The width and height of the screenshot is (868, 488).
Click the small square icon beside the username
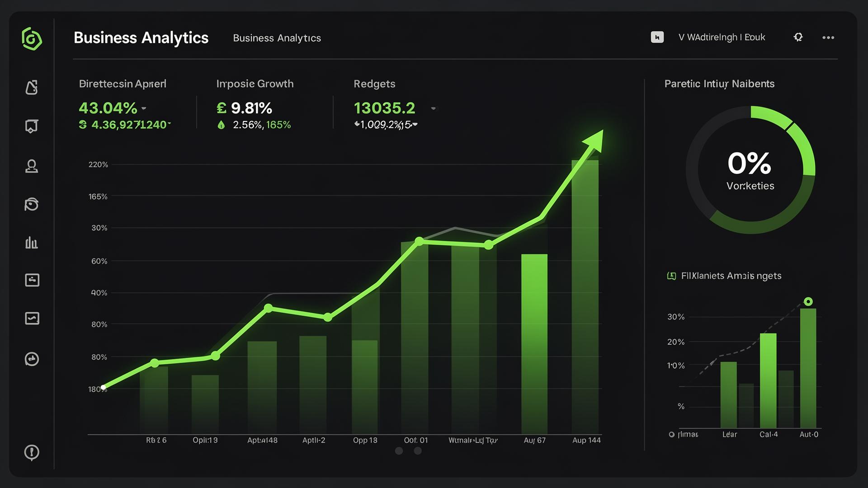[x=657, y=37]
